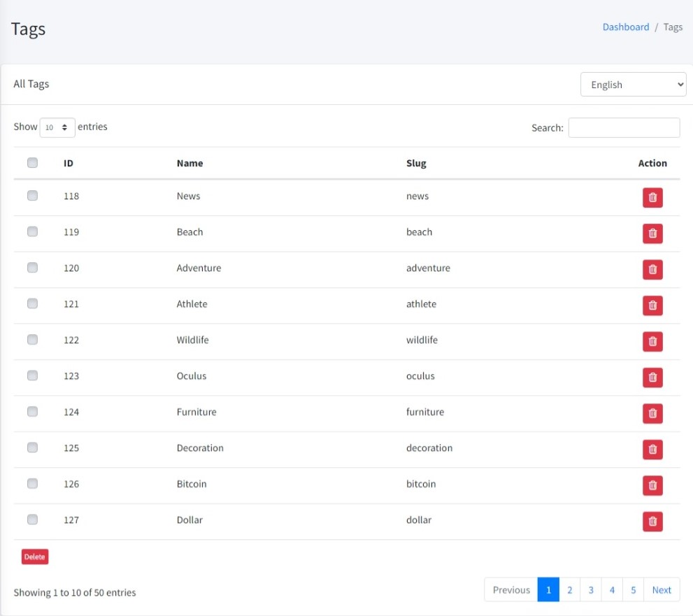Remove the Adventure tag via trash icon
The image size is (693, 616).
pos(652,269)
